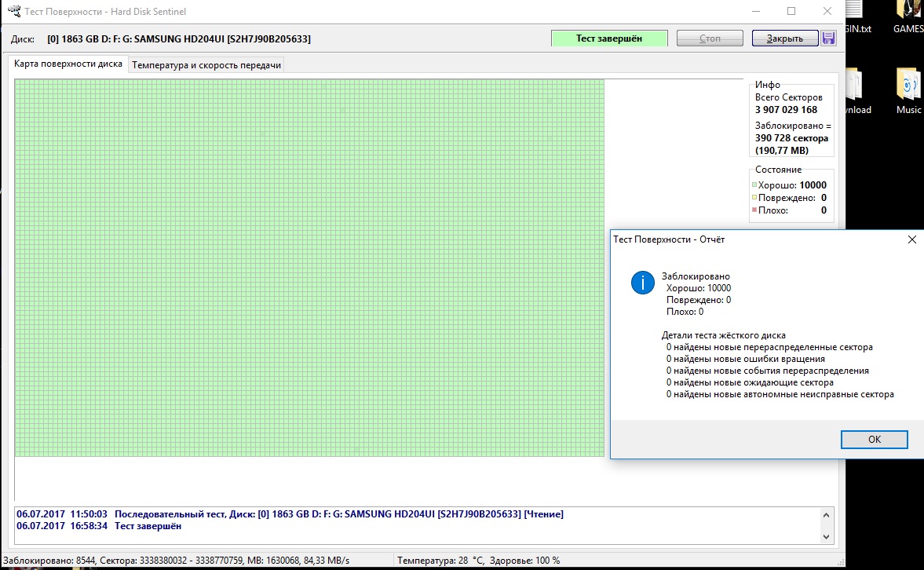Select log line Последовательный тест
The width and height of the screenshot is (924, 570).
tap(290, 514)
